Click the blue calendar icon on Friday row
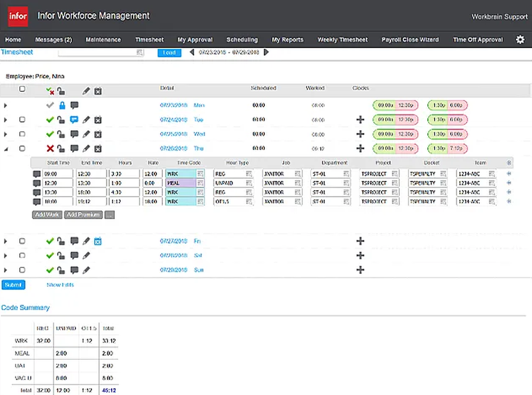This screenshot has height=395, width=532. [x=98, y=241]
